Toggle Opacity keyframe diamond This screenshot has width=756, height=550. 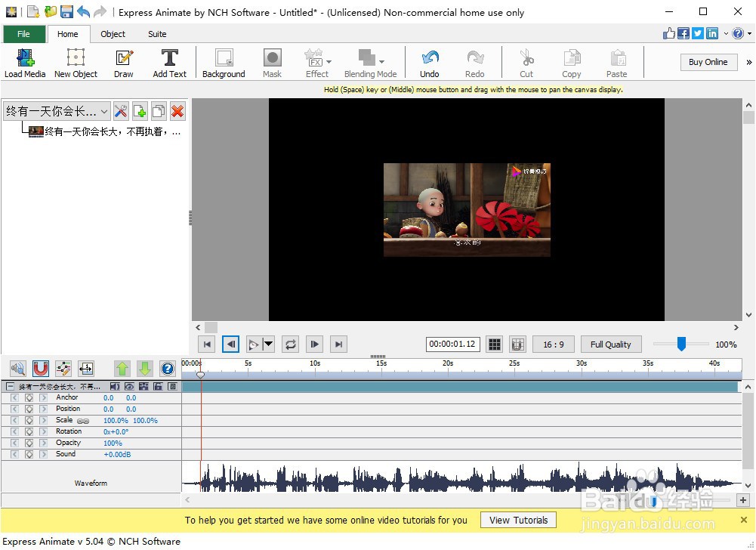pos(29,443)
